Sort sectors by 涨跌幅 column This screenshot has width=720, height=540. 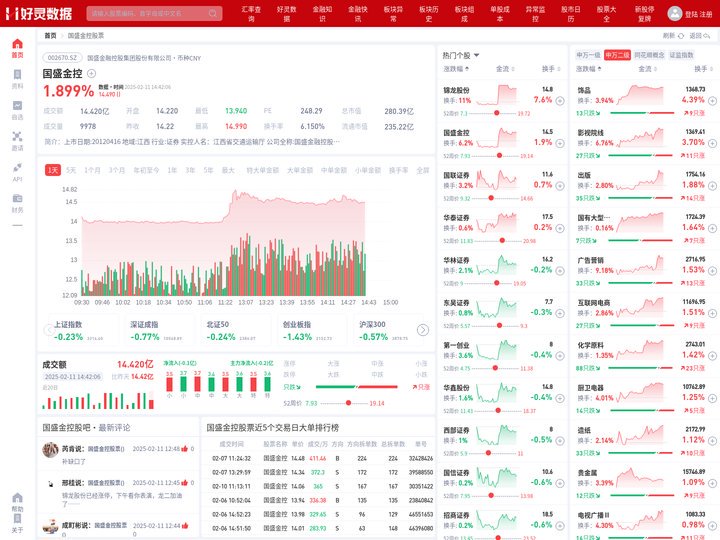pyautogui.click(x=589, y=69)
